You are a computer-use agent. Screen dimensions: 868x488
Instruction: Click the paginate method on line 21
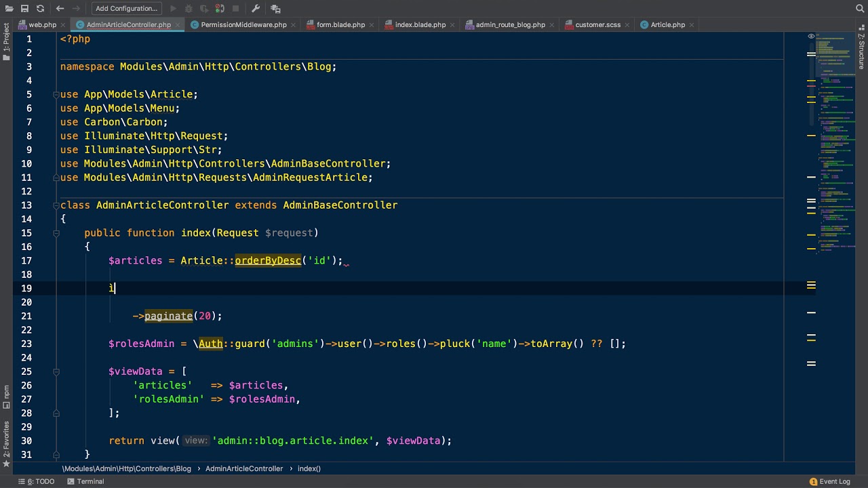(x=168, y=316)
